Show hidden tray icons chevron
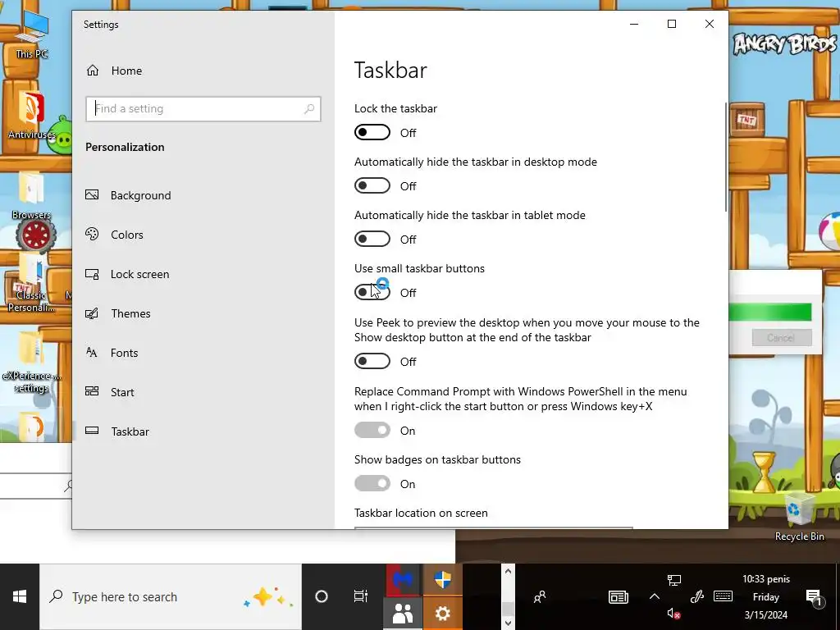The image size is (840, 630). click(655, 596)
